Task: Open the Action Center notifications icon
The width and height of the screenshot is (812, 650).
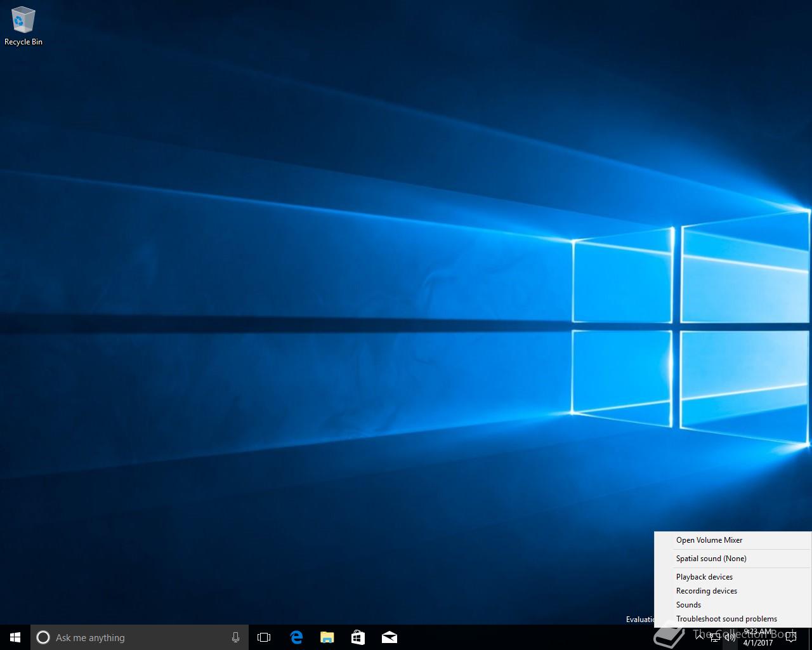Action: [790, 637]
